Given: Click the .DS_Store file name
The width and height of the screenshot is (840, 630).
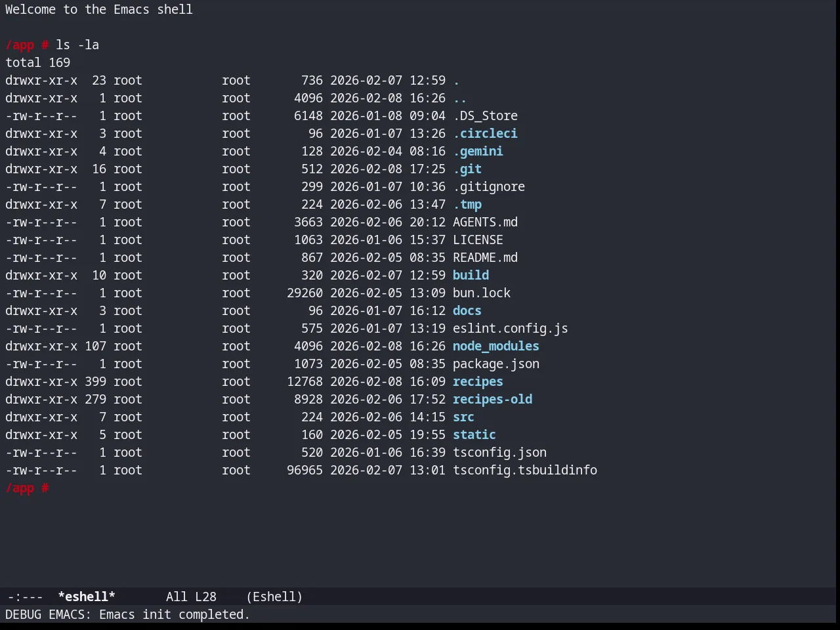Looking at the screenshot, I should [x=485, y=115].
